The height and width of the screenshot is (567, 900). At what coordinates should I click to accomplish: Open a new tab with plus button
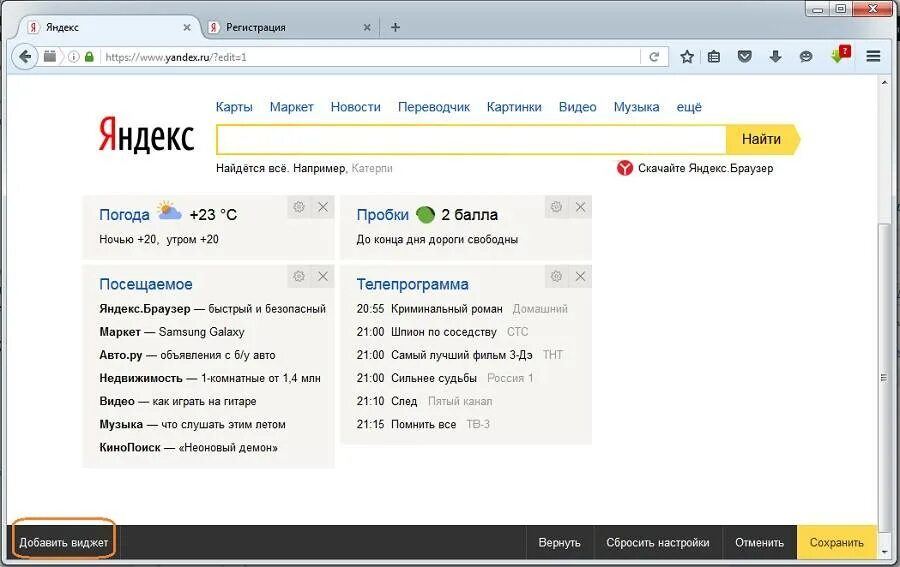[395, 27]
